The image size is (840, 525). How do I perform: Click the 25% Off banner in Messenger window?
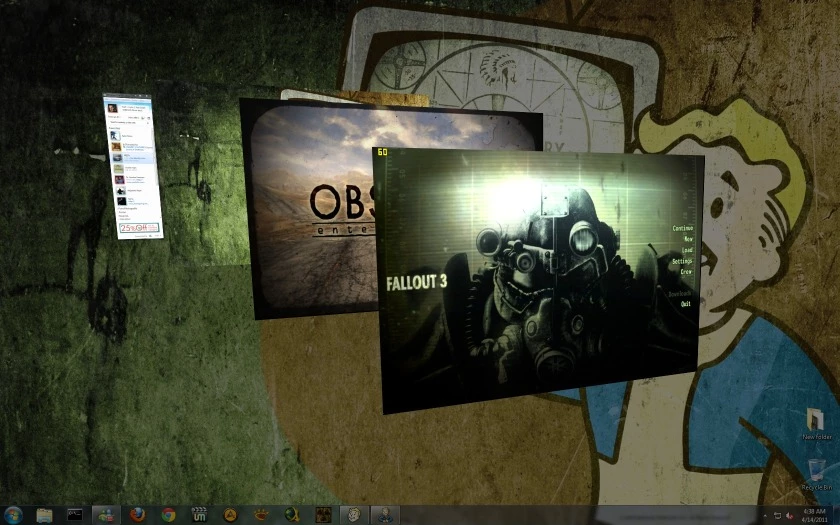click(139, 228)
